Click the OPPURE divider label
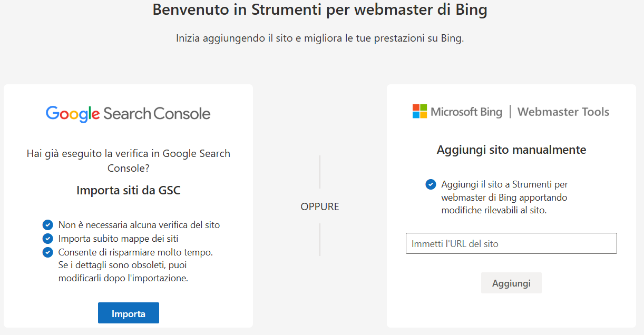 click(320, 206)
